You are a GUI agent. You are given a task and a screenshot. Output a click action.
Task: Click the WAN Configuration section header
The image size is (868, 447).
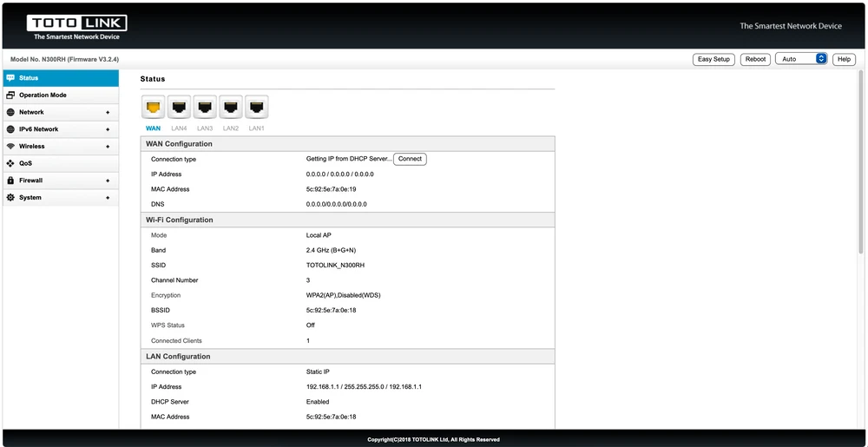click(348, 144)
